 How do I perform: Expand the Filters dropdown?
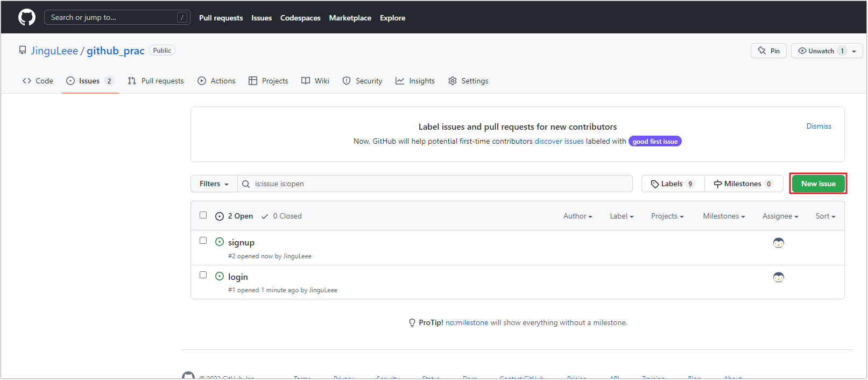tap(214, 184)
